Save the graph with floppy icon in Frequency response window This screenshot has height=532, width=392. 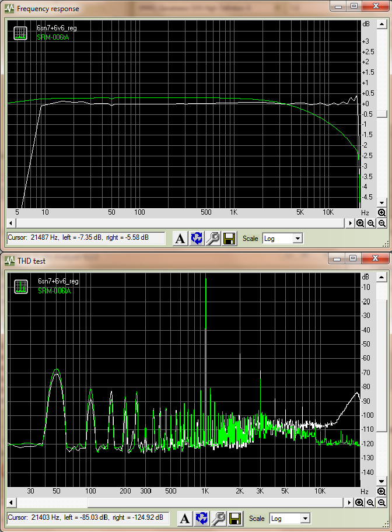pyautogui.click(x=229, y=239)
